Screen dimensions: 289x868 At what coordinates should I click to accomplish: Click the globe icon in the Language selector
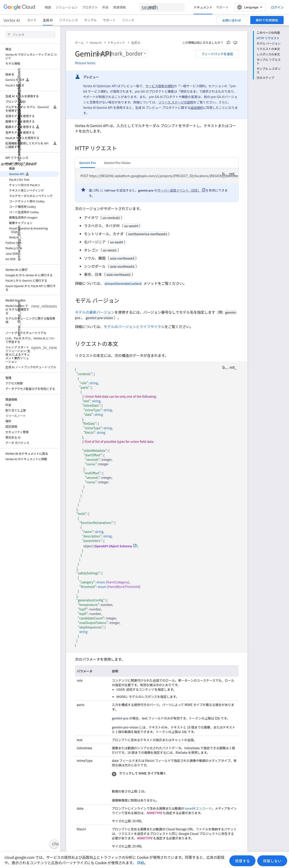click(239, 7)
